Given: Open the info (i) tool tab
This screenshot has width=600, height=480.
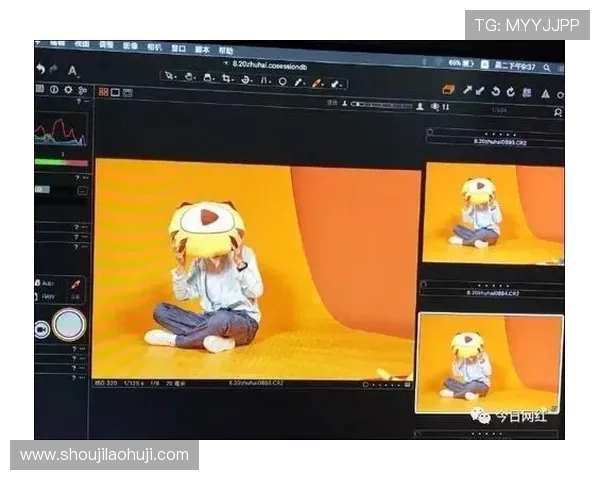Looking at the screenshot, I should (x=54, y=89).
